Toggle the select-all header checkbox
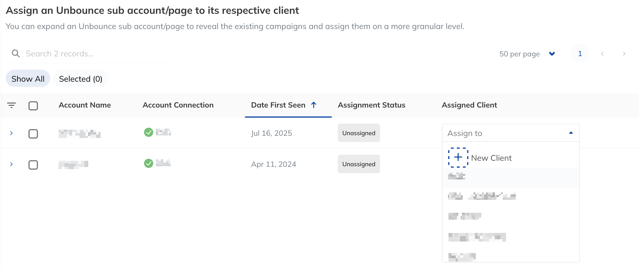This screenshot has width=644, height=268. [x=33, y=106]
